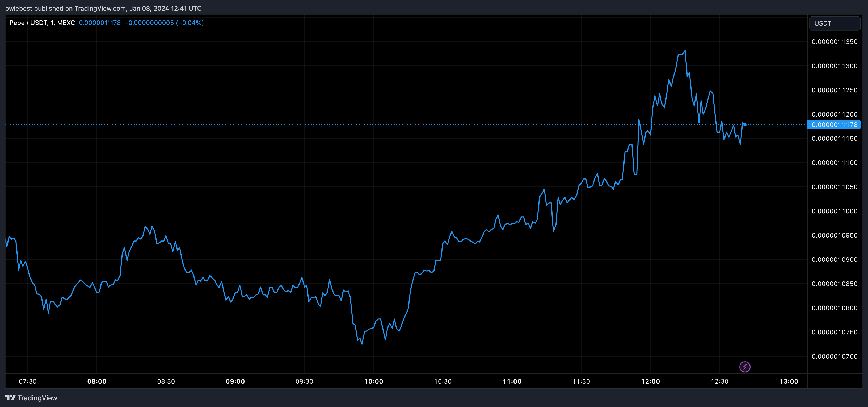Click the 0.0000011000 price scale label
Image resolution: width=868 pixels, height=407 pixels.
[834, 211]
